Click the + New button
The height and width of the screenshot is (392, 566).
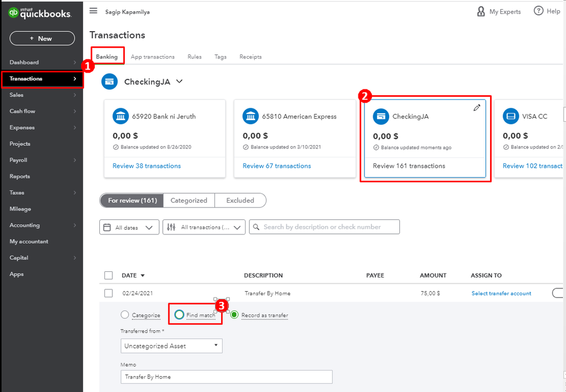pos(42,38)
